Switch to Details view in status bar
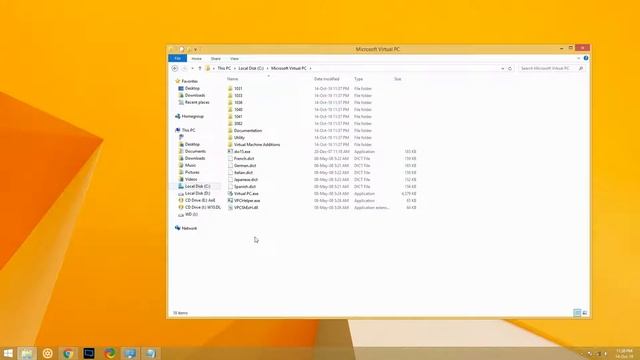This screenshot has height=360, width=640. (x=577, y=313)
